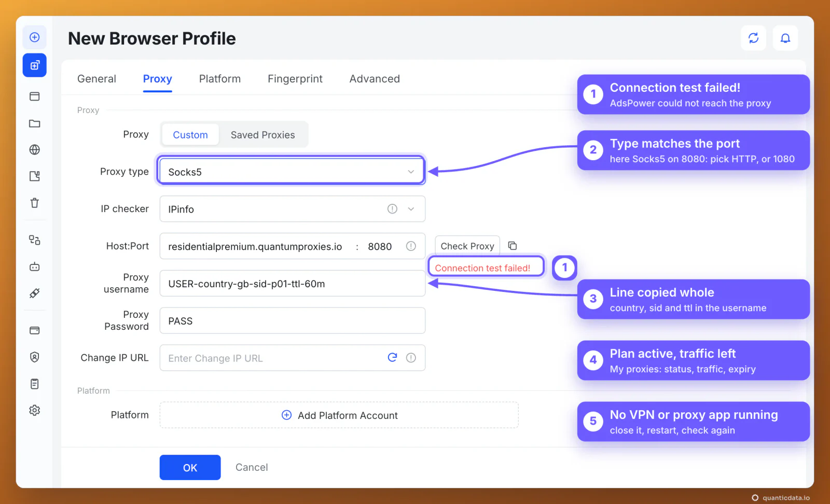The width and height of the screenshot is (830, 504).
Task: Click refresh icon in Change IP URL field
Action: pos(393,357)
